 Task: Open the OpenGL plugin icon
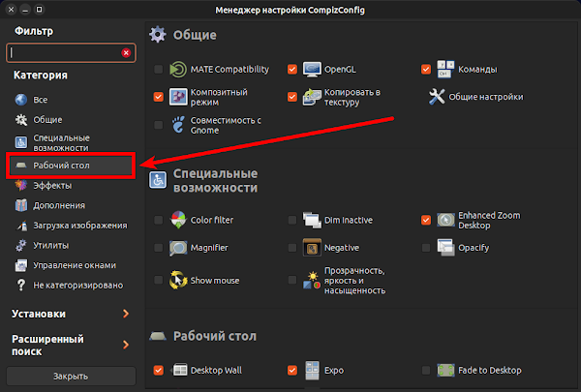pos(312,70)
